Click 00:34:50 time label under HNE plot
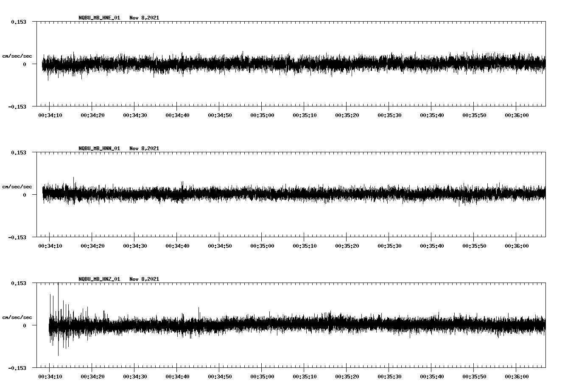The width and height of the screenshot is (576, 392). (x=220, y=115)
